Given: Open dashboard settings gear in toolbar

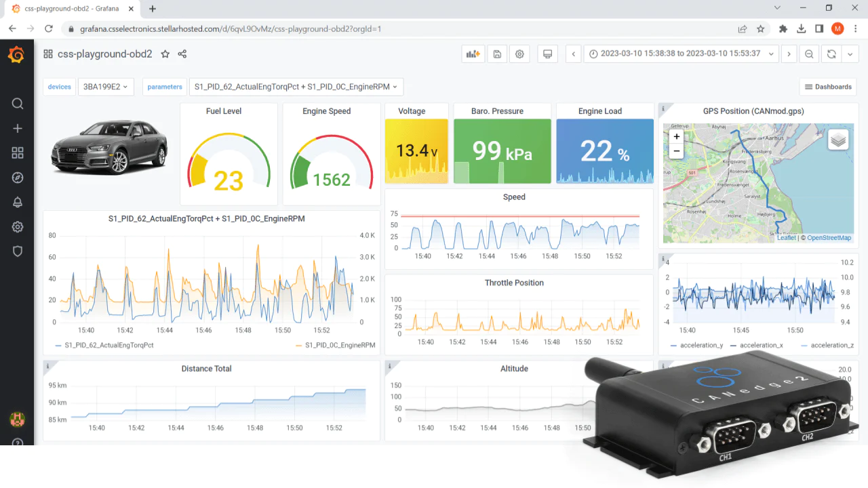Looking at the screenshot, I should click(520, 54).
